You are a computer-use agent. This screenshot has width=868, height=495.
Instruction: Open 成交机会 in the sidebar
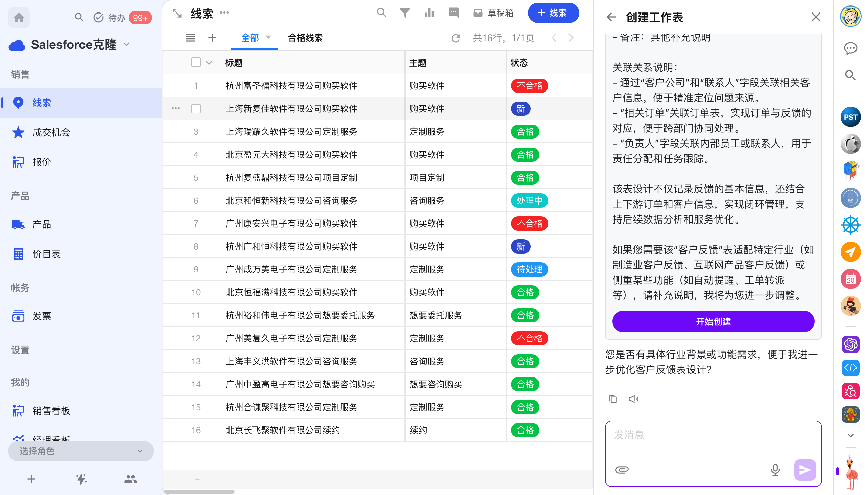point(51,132)
